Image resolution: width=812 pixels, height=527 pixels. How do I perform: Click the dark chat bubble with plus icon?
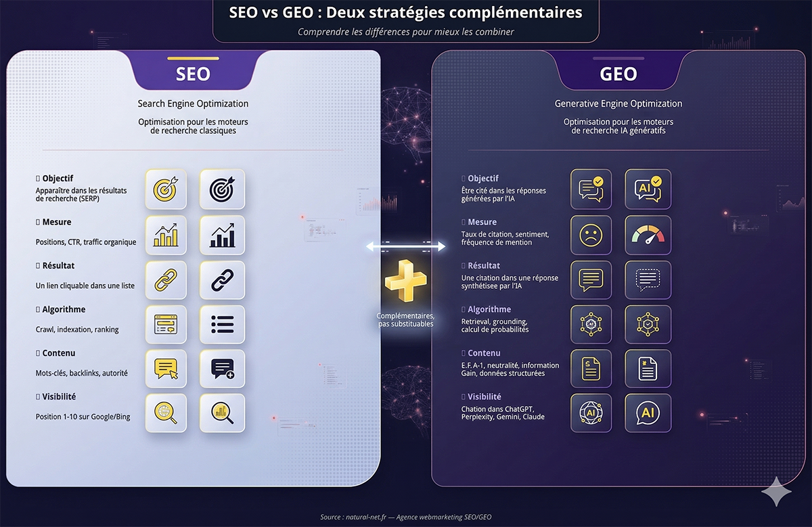[x=222, y=369]
